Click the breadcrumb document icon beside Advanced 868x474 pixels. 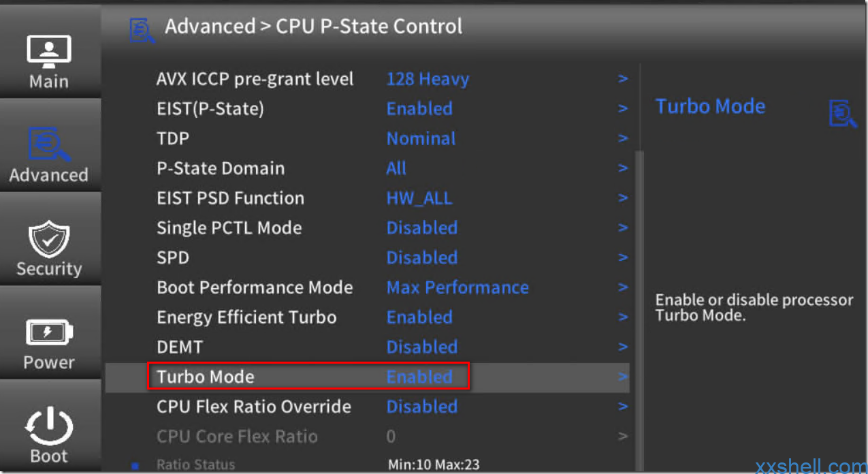pos(142,30)
